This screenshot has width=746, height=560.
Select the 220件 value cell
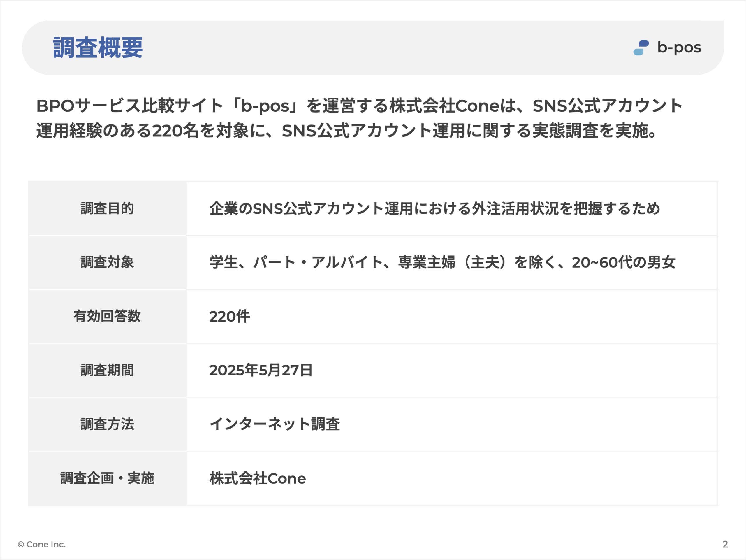(452, 316)
